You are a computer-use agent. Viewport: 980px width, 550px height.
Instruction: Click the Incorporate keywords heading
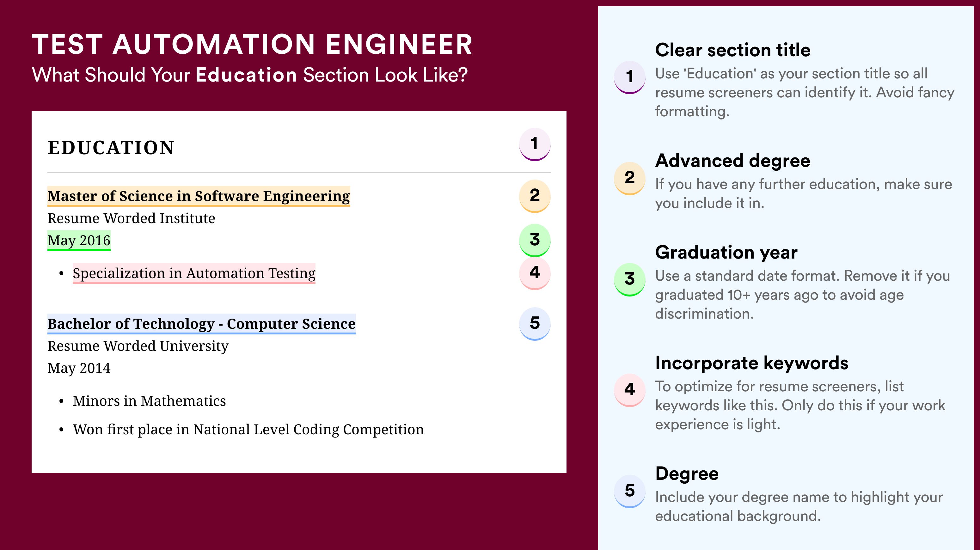coord(752,363)
